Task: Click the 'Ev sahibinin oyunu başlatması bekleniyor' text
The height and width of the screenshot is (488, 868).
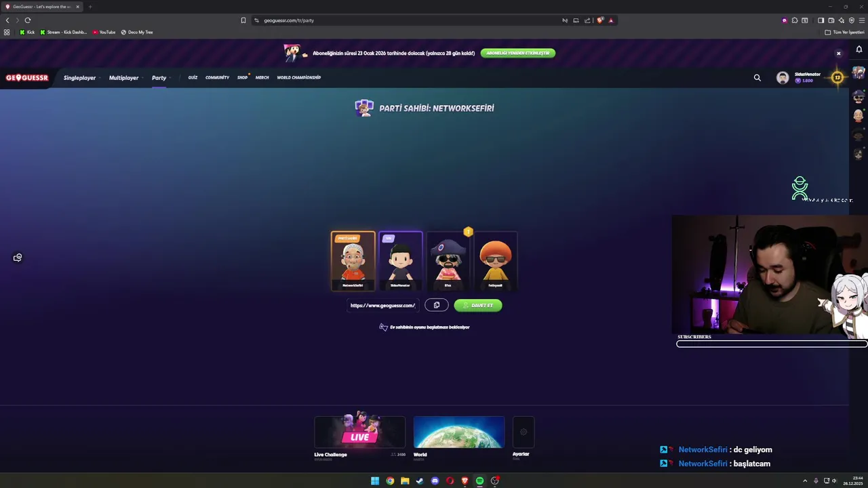Action: (430, 327)
